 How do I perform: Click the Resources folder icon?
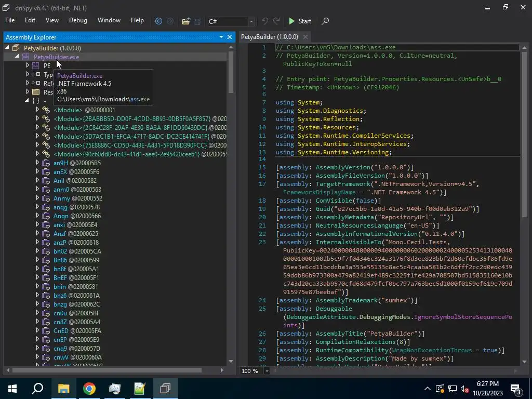[36, 92]
